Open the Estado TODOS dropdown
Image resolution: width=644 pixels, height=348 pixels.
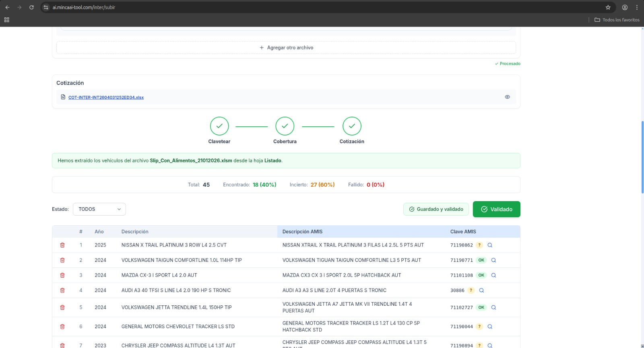click(x=99, y=209)
